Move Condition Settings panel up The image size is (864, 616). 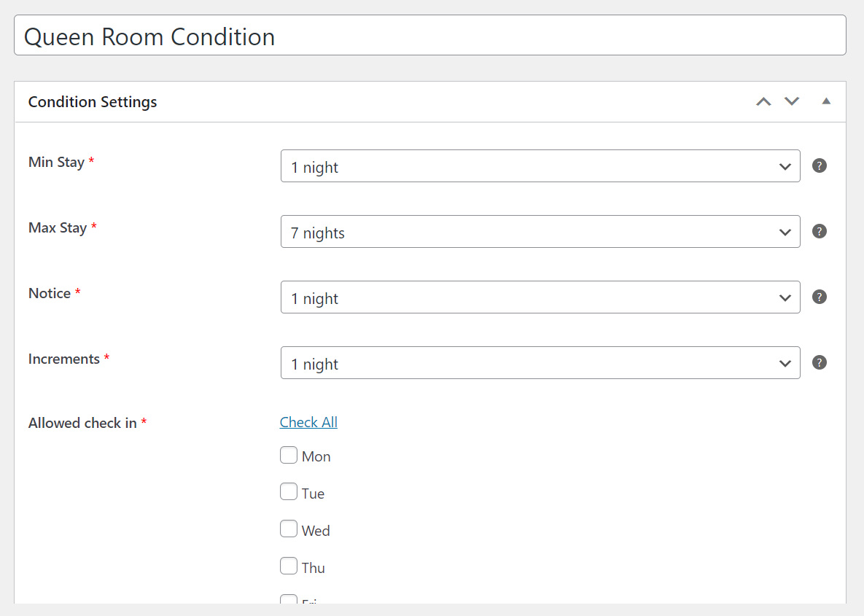tap(763, 101)
